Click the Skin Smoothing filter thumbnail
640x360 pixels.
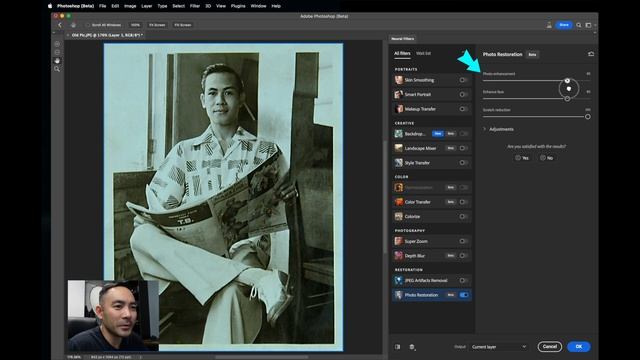tap(398, 80)
